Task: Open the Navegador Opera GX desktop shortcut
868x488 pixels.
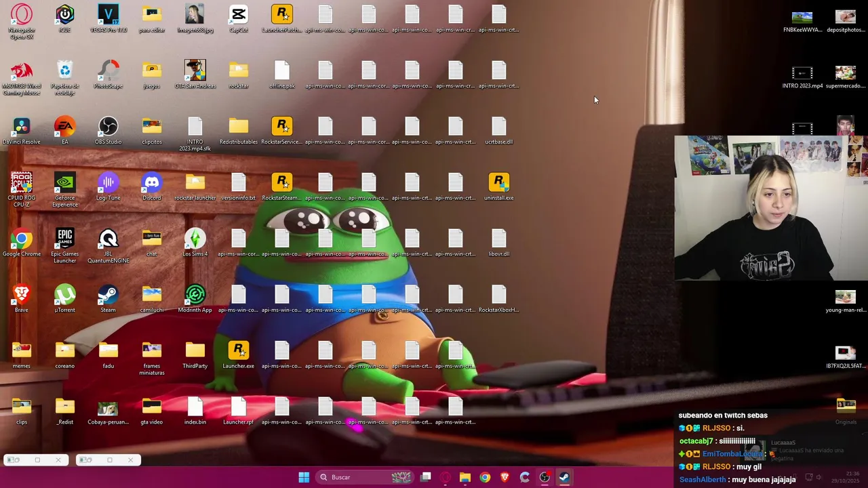Action: [22, 21]
